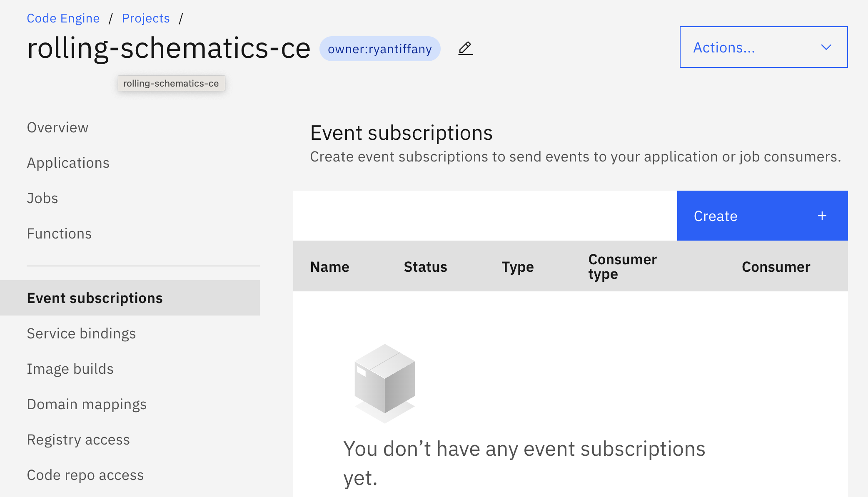
Task: Open Image builds section
Action: (70, 369)
